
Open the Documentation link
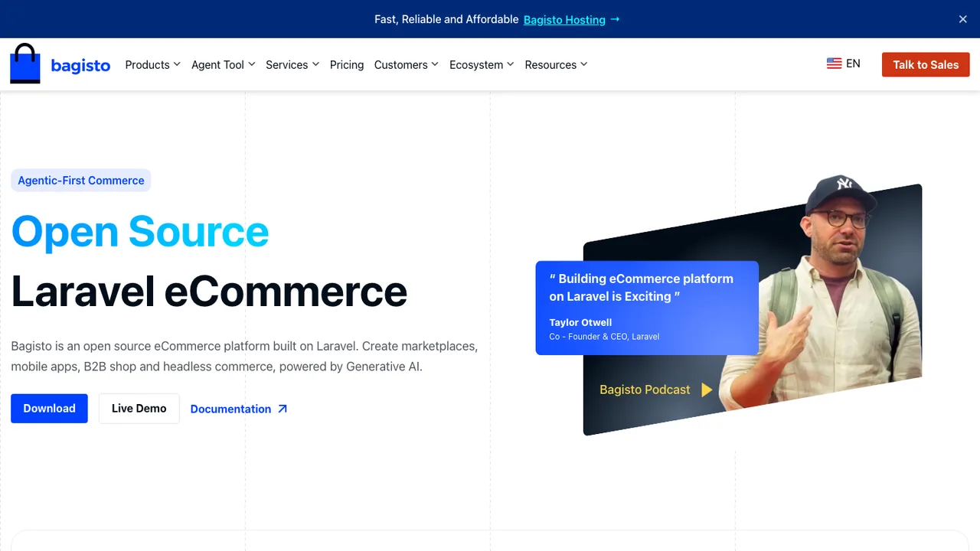pyautogui.click(x=239, y=409)
